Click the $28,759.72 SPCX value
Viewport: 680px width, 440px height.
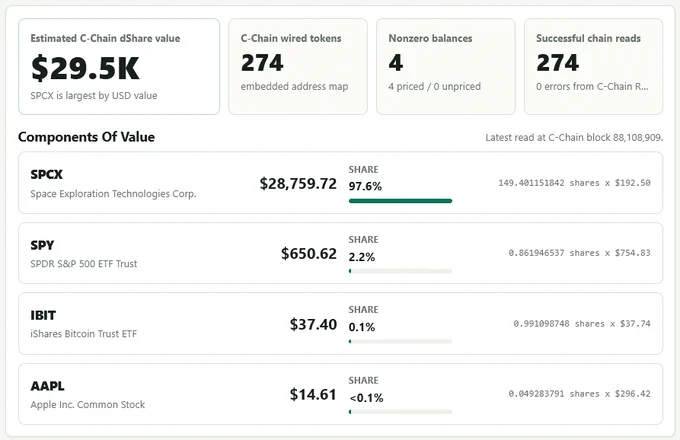click(298, 183)
